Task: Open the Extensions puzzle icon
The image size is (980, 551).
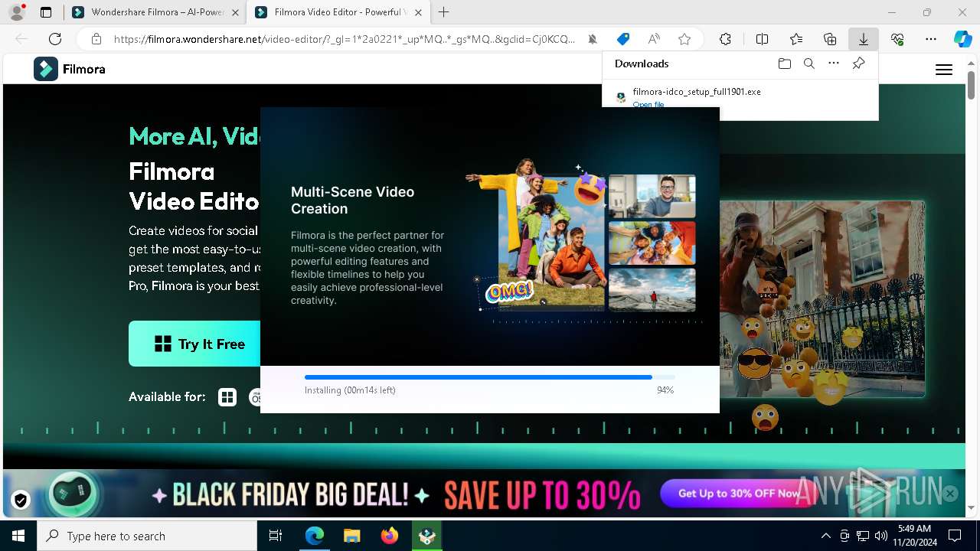Action: point(725,39)
